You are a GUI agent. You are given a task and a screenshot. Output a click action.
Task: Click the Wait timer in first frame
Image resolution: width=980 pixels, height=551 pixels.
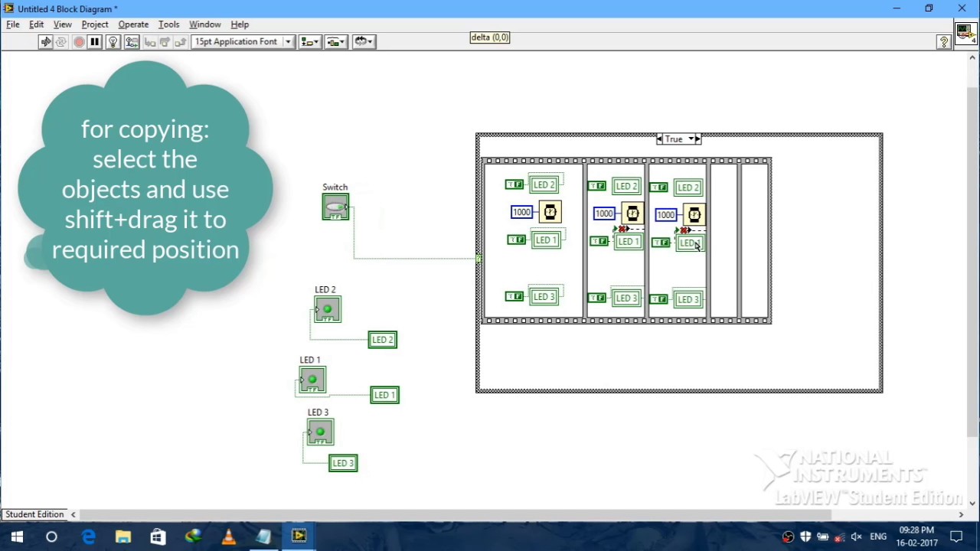[x=550, y=212]
